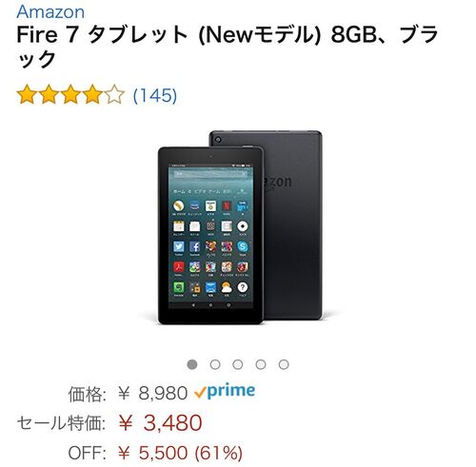This screenshot has height=467, width=476.
Task: Click the Skype icon on tablet screen
Action: [x=243, y=246]
